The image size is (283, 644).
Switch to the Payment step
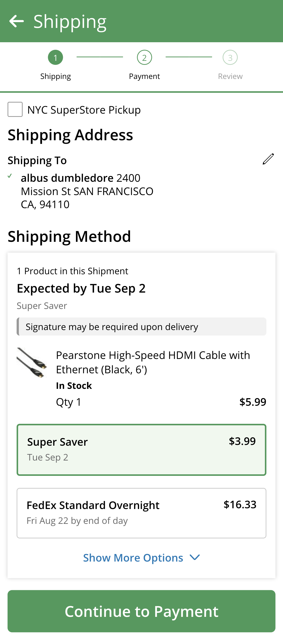[x=144, y=65]
